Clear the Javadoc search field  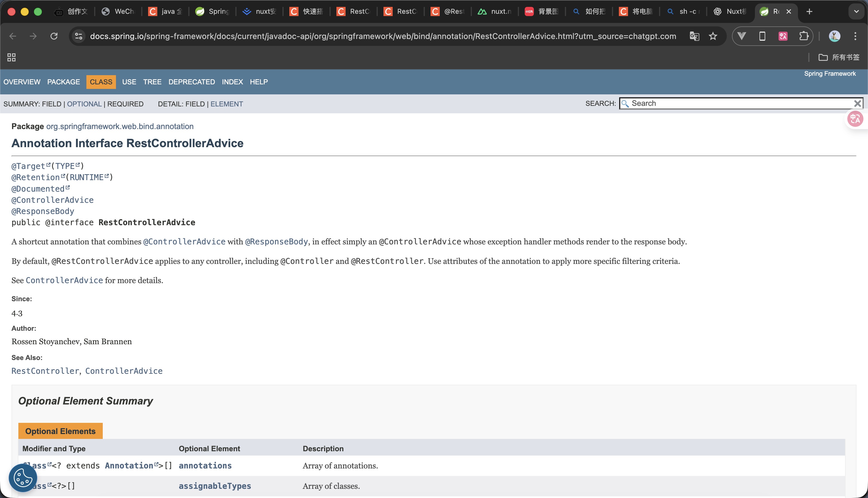[x=857, y=103]
